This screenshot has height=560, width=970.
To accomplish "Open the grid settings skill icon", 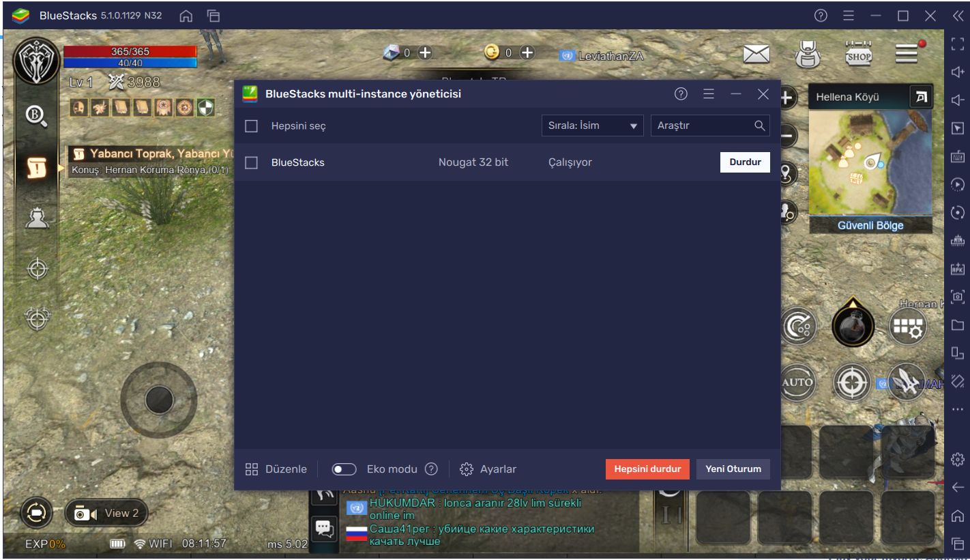I will coord(909,328).
